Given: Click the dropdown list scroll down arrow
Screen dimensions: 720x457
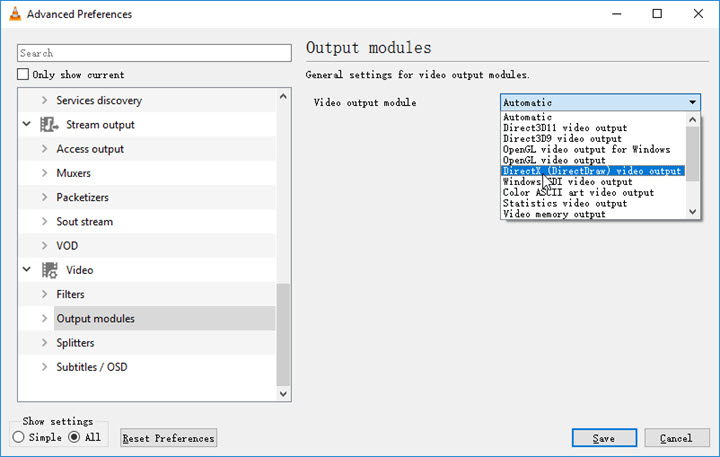Looking at the screenshot, I should pyautogui.click(x=692, y=211).
